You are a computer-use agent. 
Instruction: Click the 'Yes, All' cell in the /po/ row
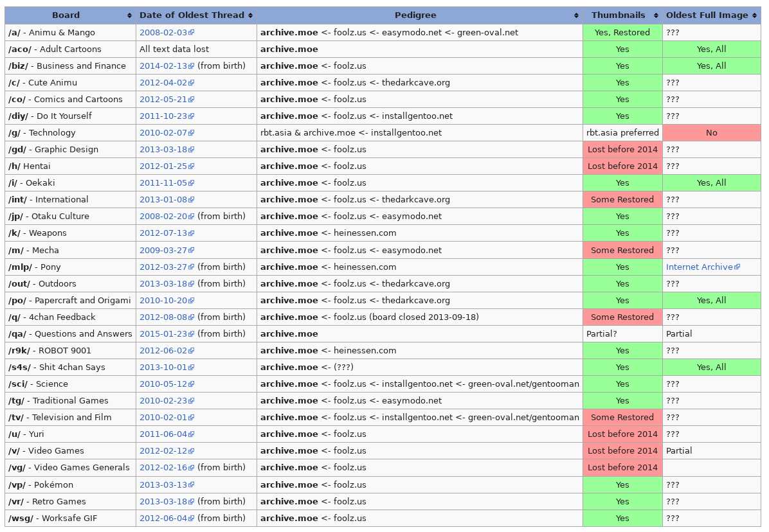[x=712, y=300]
